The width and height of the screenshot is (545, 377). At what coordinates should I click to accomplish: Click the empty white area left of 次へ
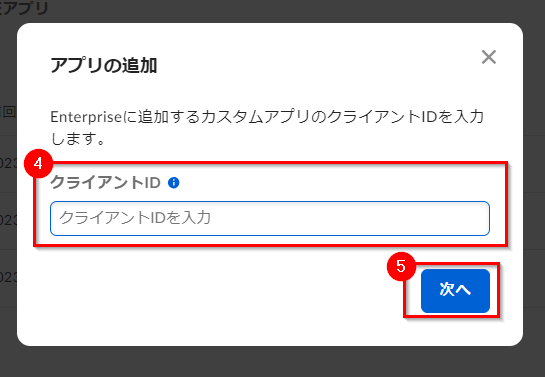209,290
